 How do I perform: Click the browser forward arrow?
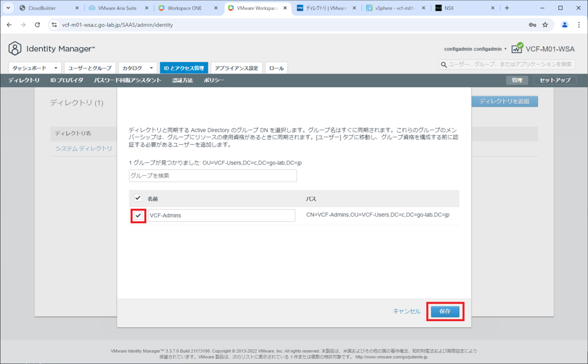(23, 24)
